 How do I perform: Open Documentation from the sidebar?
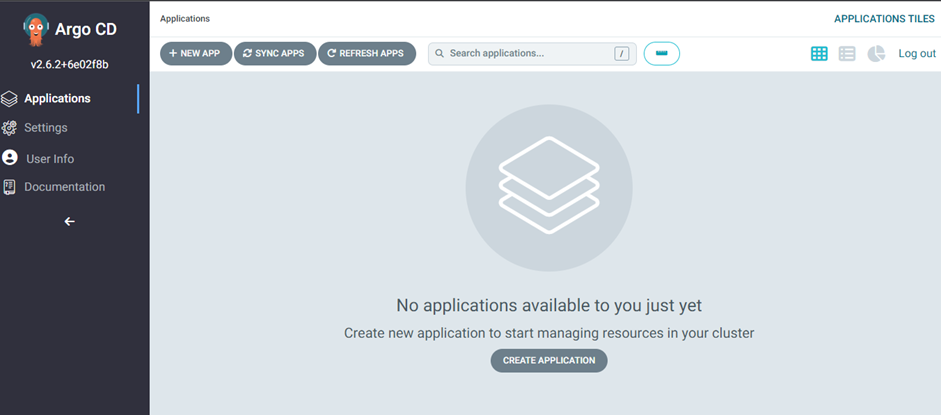coord(64,187)
